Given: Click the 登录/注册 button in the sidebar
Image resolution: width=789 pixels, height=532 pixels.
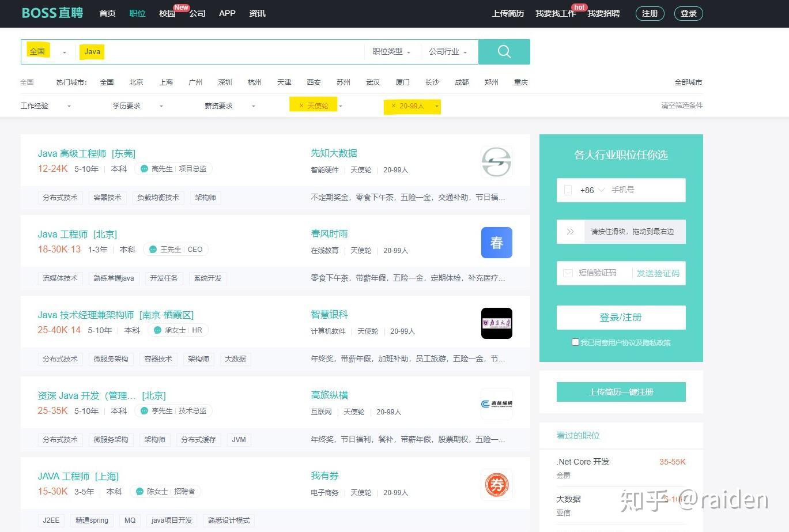Looking at the screenshot, I should pos(621,318).
